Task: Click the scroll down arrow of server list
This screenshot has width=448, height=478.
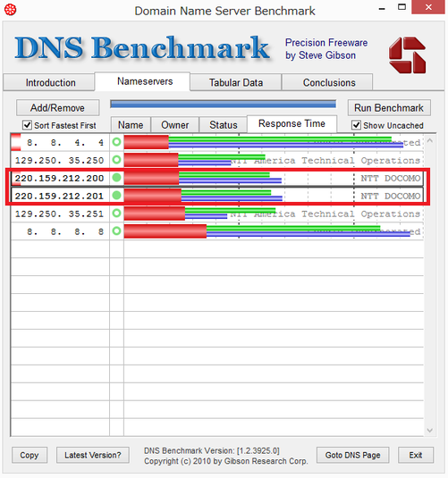Action: coord(430,430)
